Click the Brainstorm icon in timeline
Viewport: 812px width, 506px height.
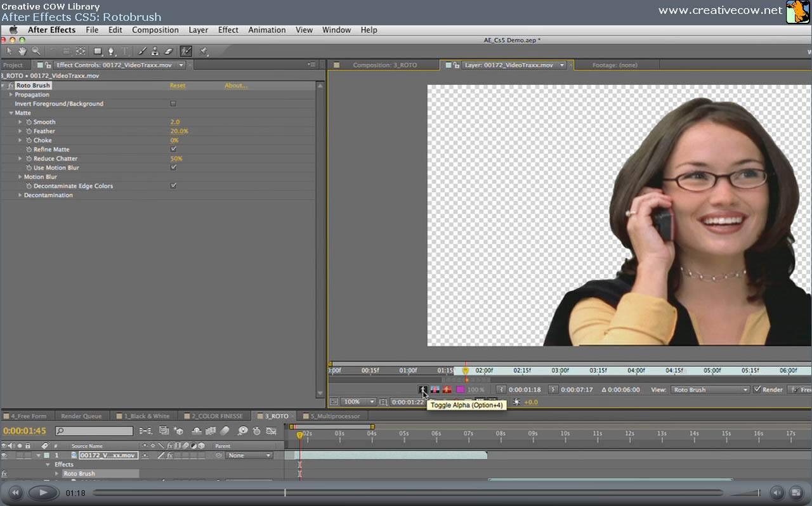(x=242, y=431)
